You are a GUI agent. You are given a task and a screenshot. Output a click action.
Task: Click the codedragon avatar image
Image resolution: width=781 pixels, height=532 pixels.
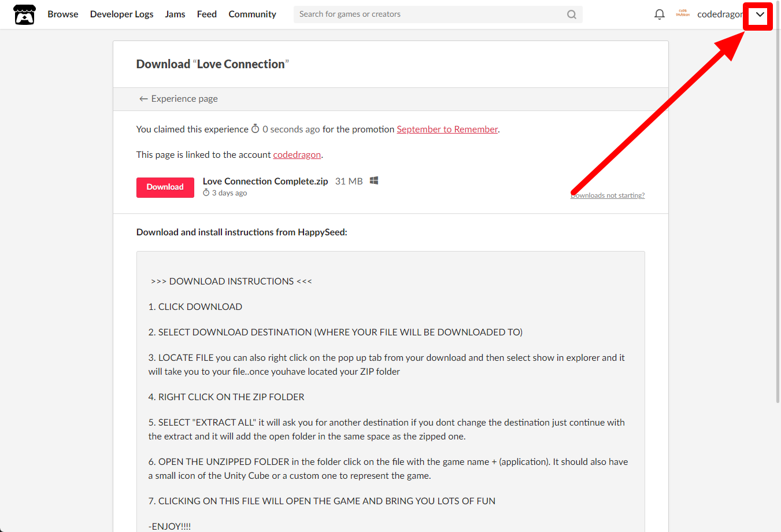683,14
